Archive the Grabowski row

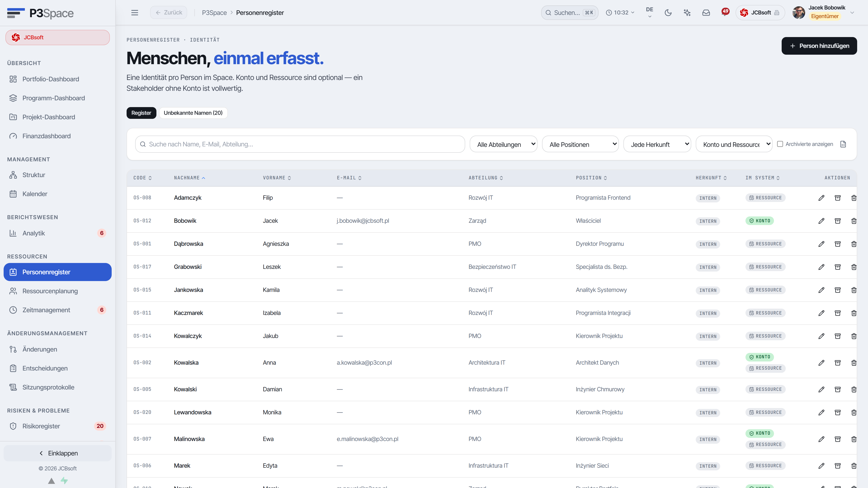[x=837, y=267]
